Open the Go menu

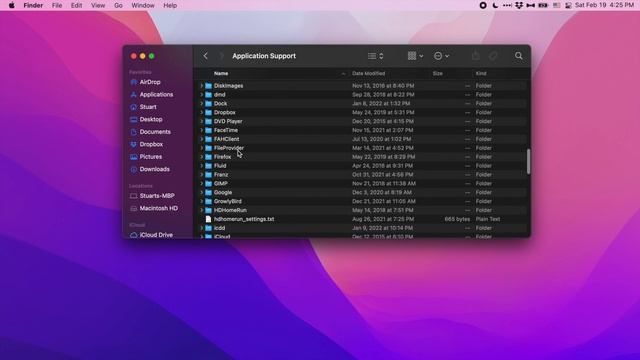click(118, 5)
